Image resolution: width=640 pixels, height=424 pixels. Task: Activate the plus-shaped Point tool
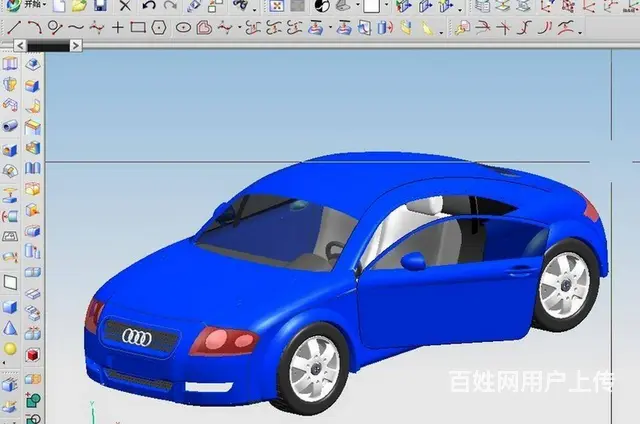tap(117, 27)
